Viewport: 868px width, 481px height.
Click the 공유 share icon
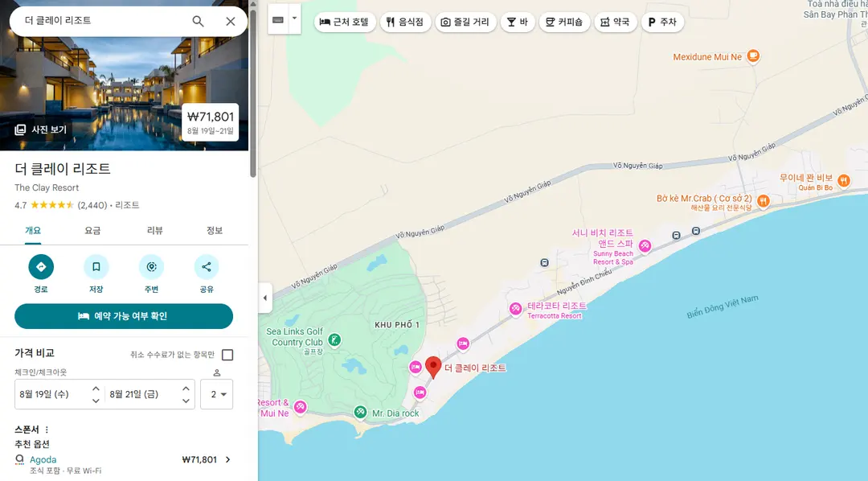point(207,267)
